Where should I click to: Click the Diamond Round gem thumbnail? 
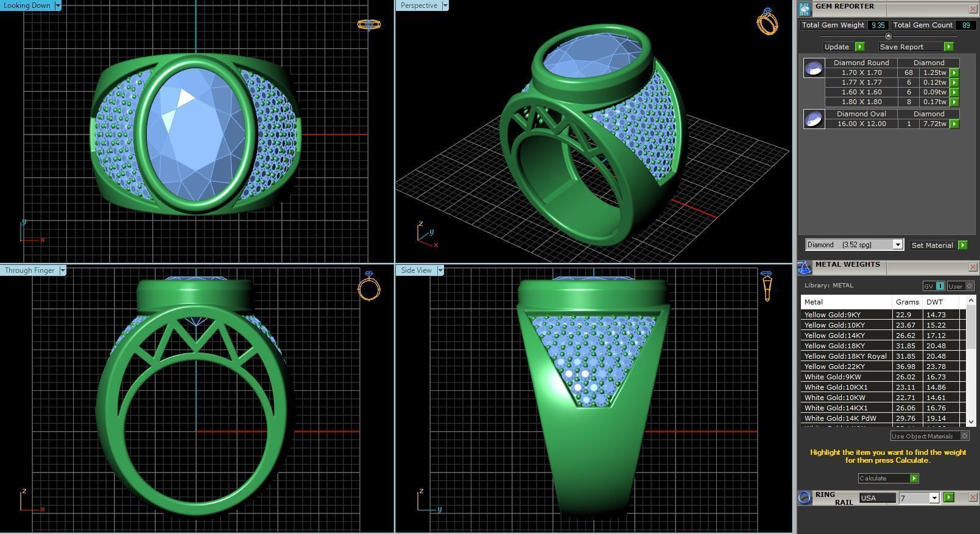[x=814, y=68]
